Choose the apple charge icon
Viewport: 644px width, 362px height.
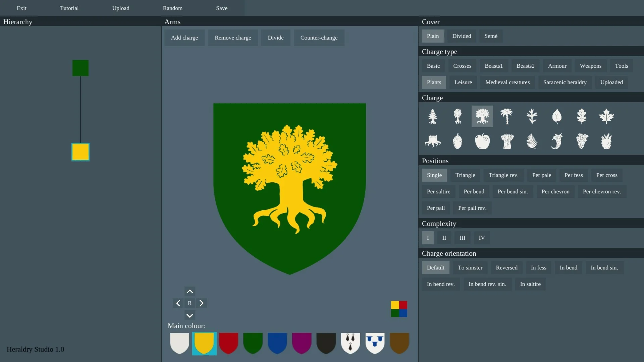482,141
